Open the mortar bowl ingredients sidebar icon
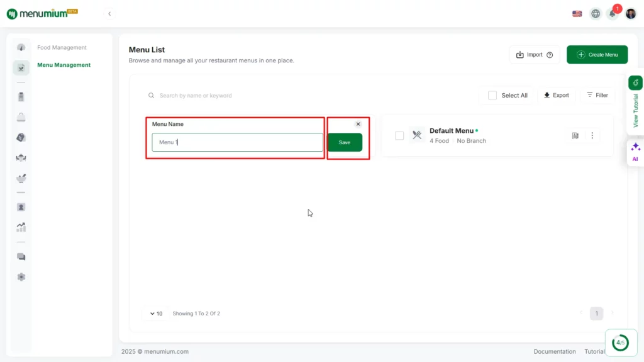Viewport: 644px width, 362px height. click(21, 178)
